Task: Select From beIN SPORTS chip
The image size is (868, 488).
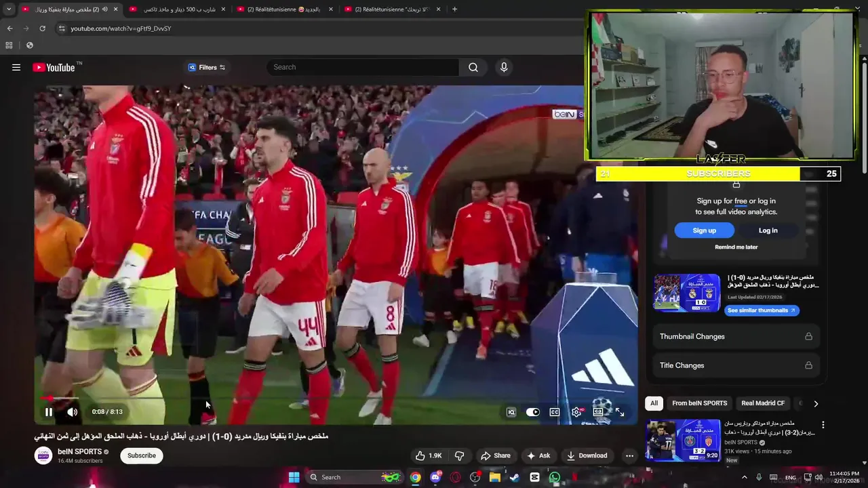Action: click(x=699, y=403)
